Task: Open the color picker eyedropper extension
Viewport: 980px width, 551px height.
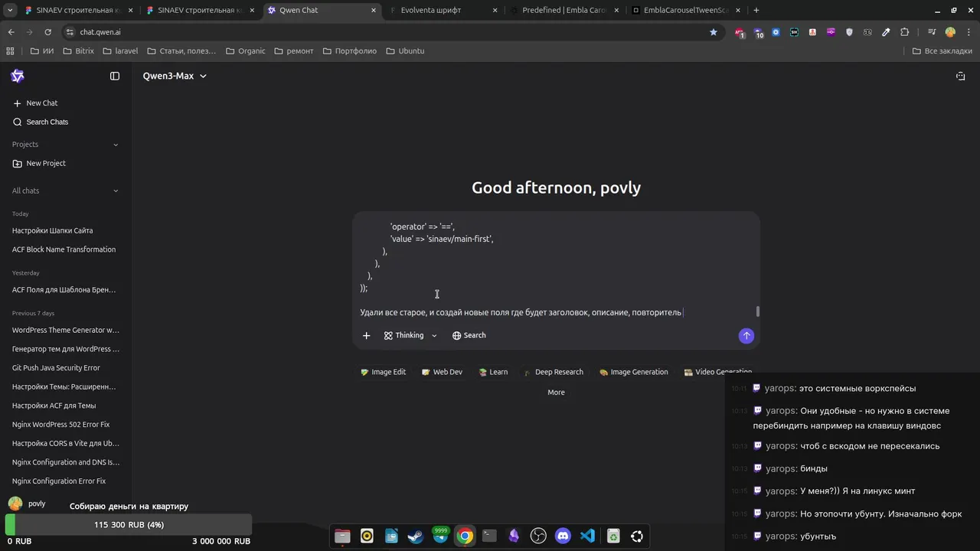Action: pyautogui.click(x=886, y=32)
